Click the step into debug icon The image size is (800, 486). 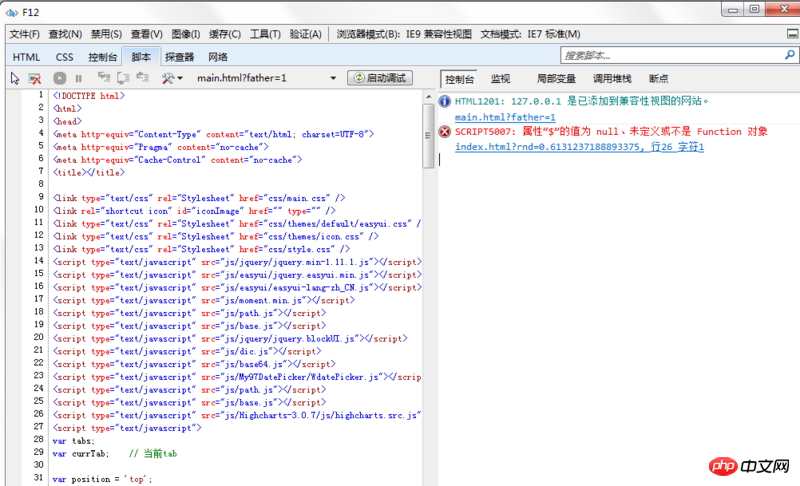click(104, 78)
